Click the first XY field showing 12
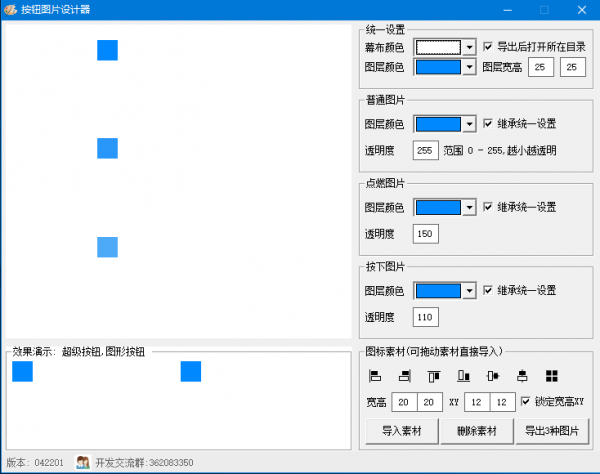 (x=477, y=402)
